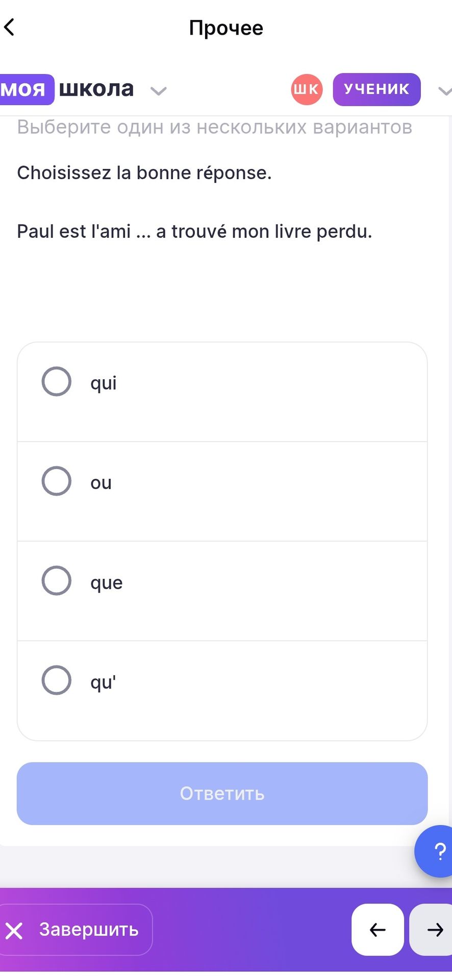
Task: Click the question sentence about Paul
Action: (x=194, y=231)
